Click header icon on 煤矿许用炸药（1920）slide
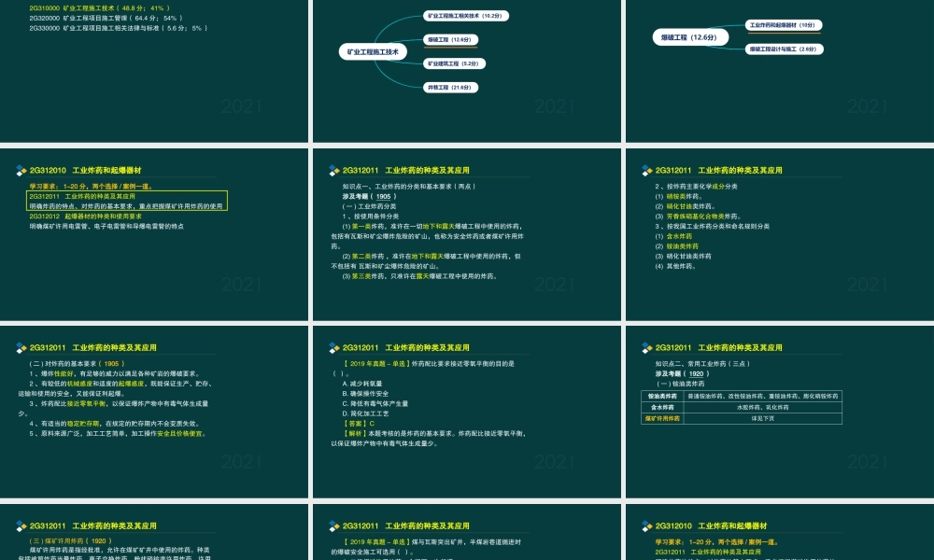 21,526
